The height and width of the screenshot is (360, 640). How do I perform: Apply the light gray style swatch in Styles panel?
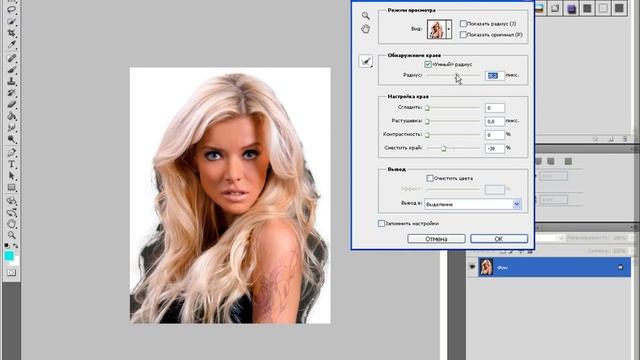[x=603, y=8]
